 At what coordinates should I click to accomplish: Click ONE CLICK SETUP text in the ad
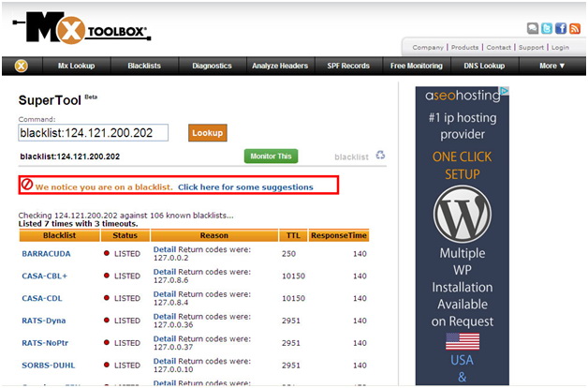[462, 166]
